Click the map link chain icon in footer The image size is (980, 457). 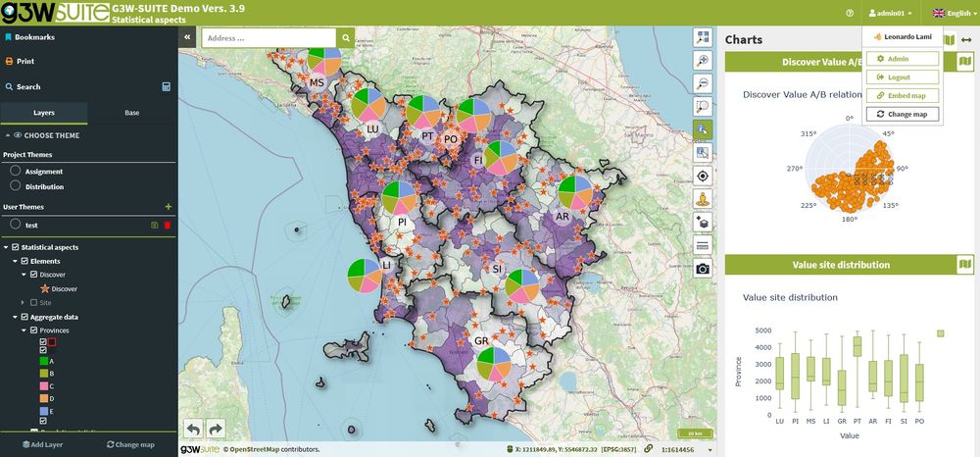tap(648, 449)
